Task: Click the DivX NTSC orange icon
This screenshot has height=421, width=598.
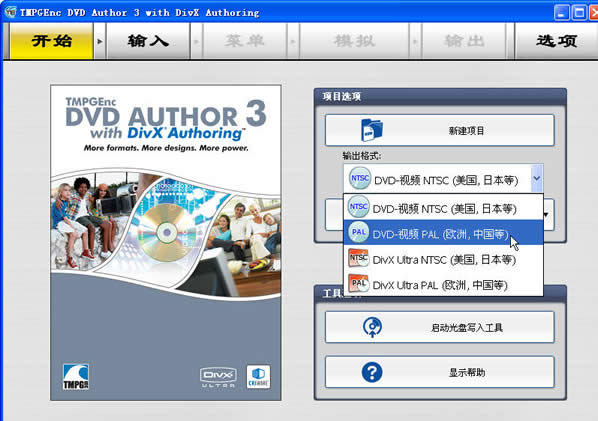Action: [358, 258]
